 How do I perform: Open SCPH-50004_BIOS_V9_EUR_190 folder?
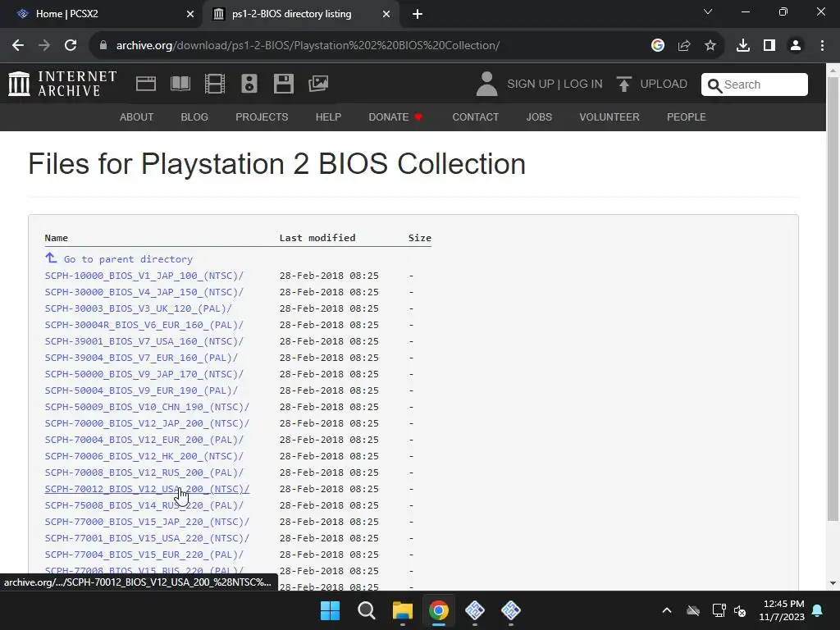(141, 390)
